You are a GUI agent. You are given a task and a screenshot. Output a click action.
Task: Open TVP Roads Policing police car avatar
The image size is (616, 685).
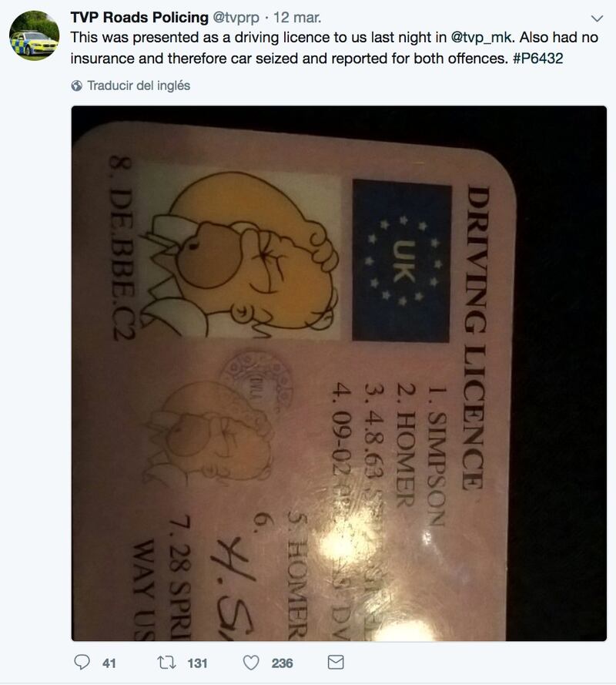tap(34, 35)
